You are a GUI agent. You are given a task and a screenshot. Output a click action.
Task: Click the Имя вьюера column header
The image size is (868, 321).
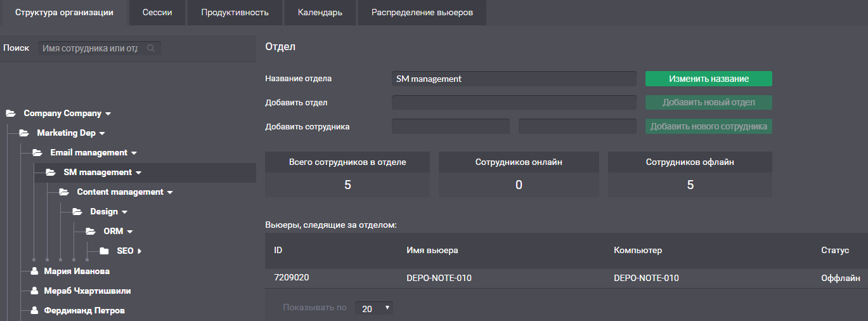coord(432,251)
